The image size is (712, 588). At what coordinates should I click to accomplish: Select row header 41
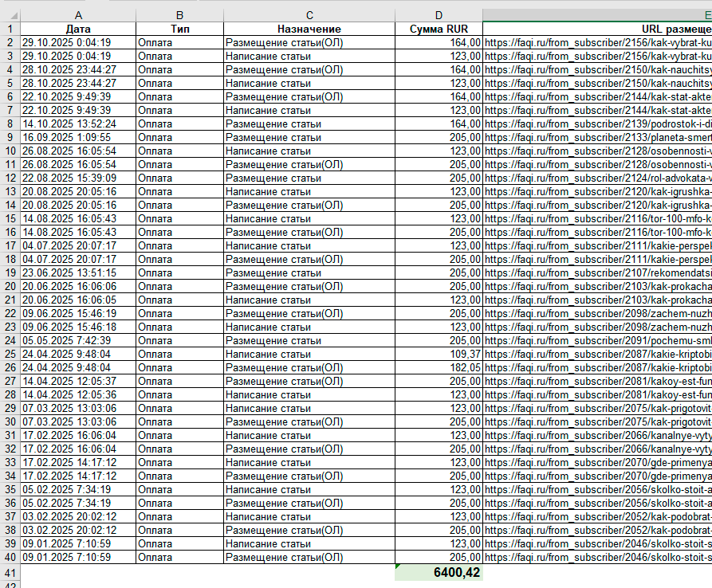[10, 573]
